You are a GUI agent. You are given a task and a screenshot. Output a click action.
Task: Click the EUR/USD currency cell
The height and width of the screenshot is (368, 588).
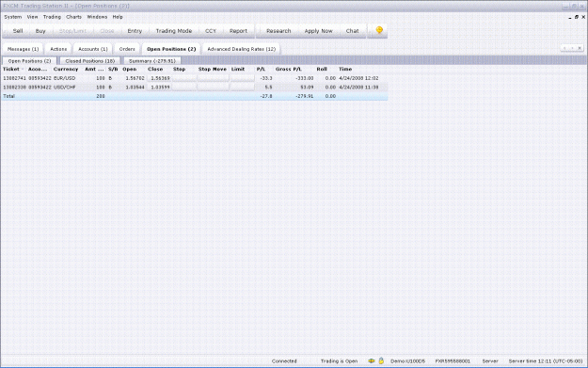pos(65,78)
